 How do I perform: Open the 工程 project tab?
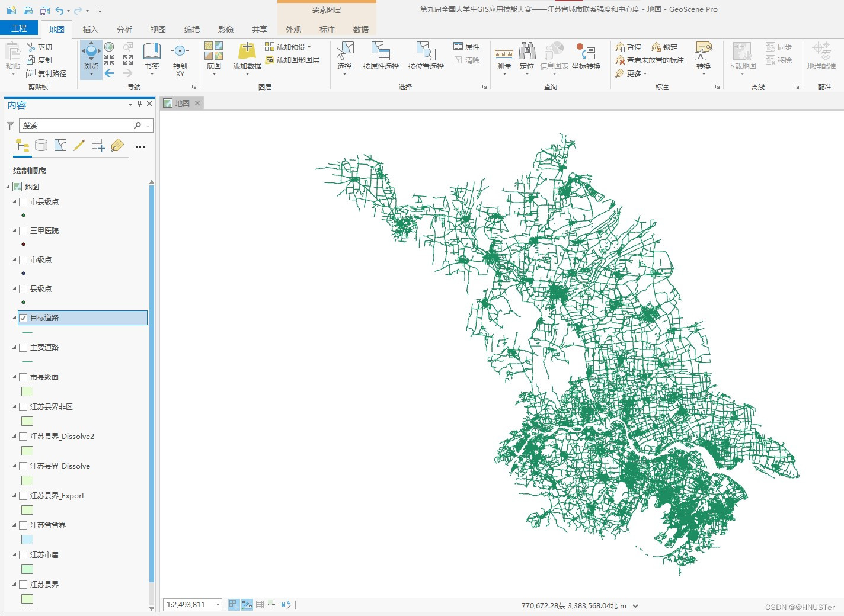click(x=19, y=28)
